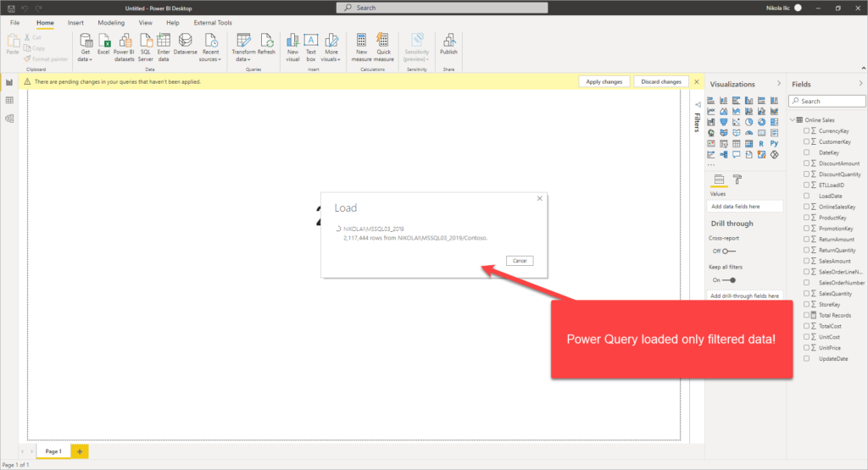Check the ProductKey field

click(x=807, y=218)
